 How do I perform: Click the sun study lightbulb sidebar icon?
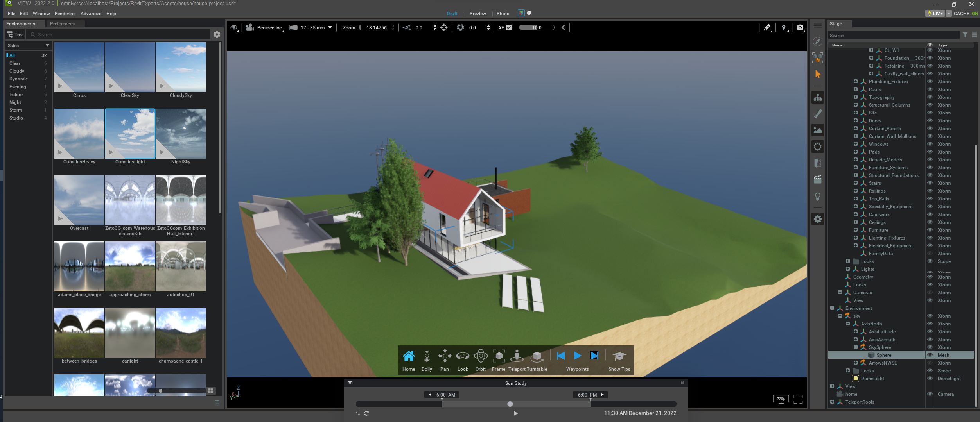[x=817, y=196]
